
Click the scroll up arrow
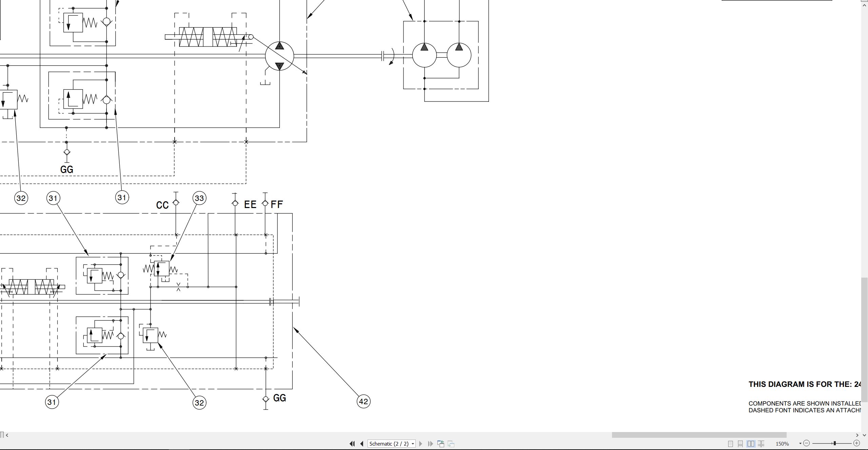865,5
